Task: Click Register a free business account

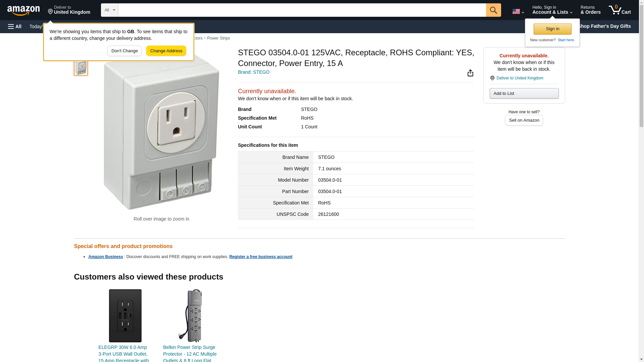Action: (x=261, y=257)
